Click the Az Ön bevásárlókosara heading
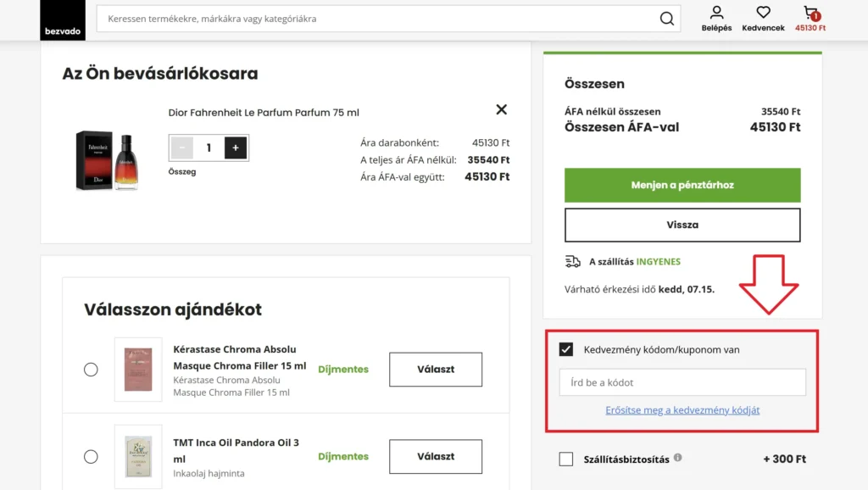This screenshot has width=868, height=490. [x=160, y=74]
